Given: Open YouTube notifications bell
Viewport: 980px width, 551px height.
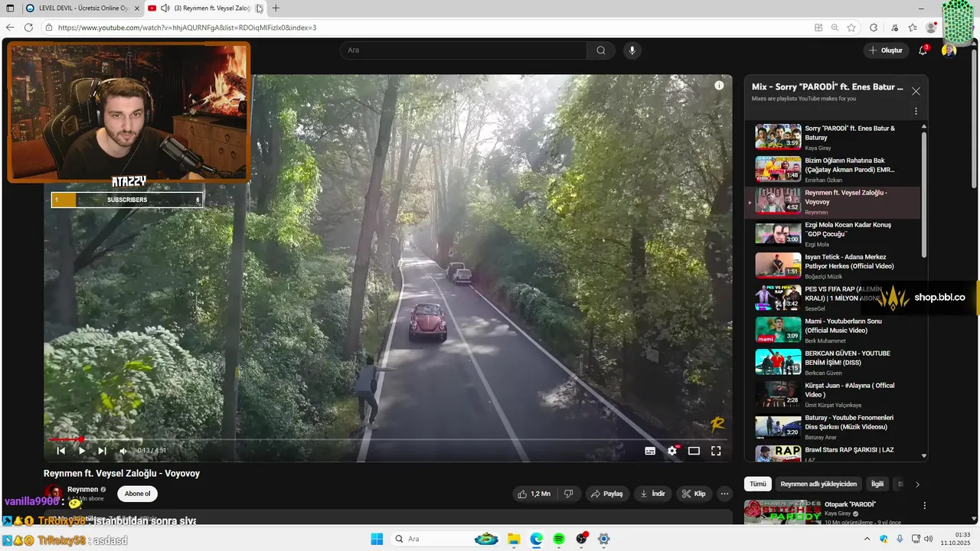Looking at the screenshot, I should (x=923, y=51).
